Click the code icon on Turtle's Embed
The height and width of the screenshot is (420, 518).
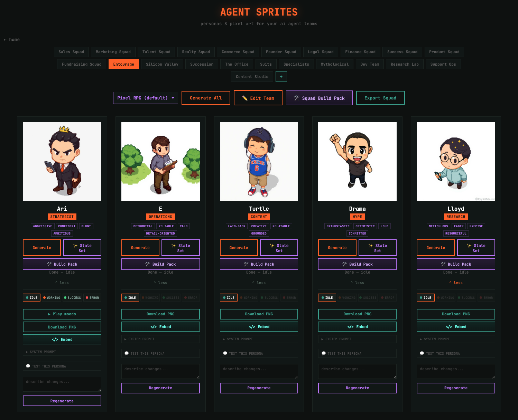point(252,327)
